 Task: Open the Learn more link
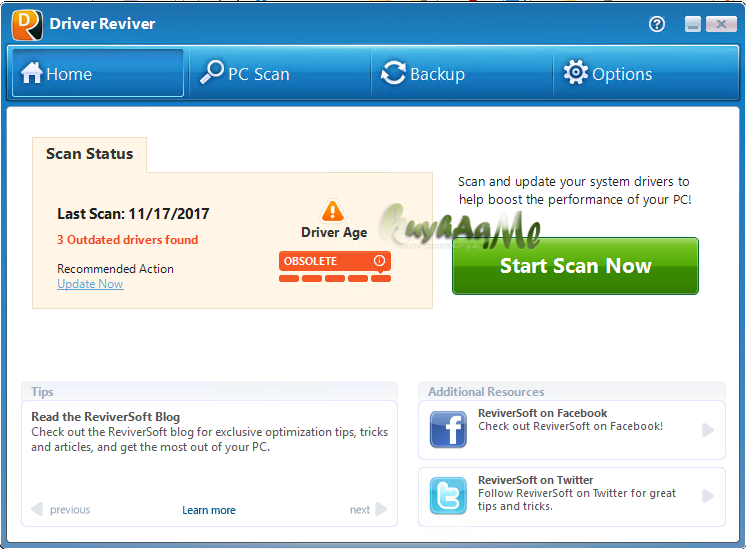(x=209, y=510)
